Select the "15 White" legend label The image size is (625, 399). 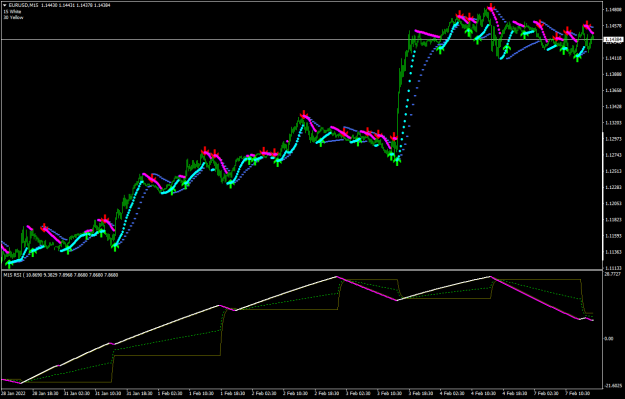[x=12, y=12]
